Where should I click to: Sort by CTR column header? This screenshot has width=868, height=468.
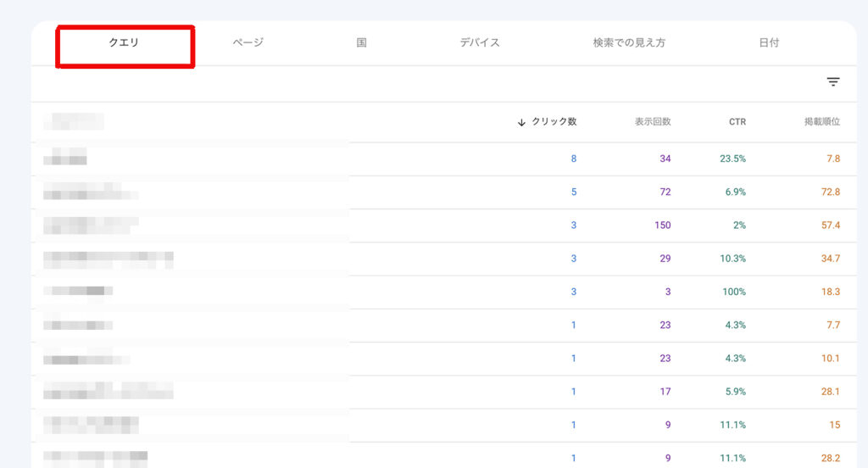(737, 122)
